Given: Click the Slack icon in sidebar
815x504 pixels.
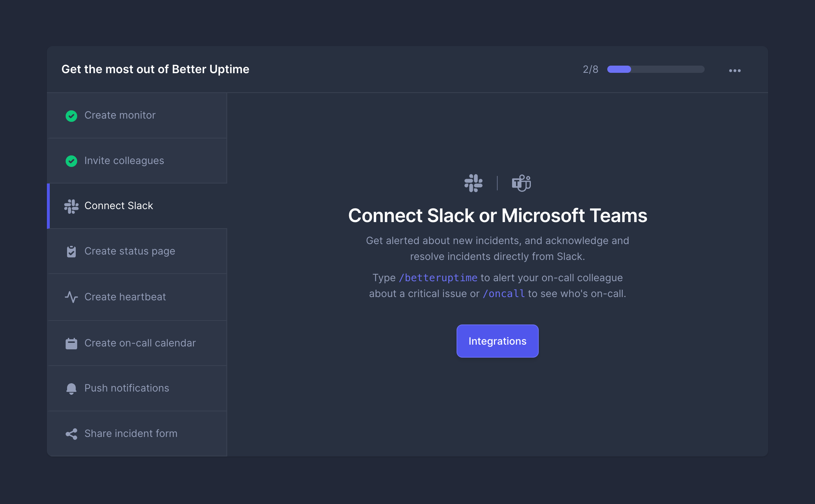Looking at the screenshot, I should tap(71, 206).
